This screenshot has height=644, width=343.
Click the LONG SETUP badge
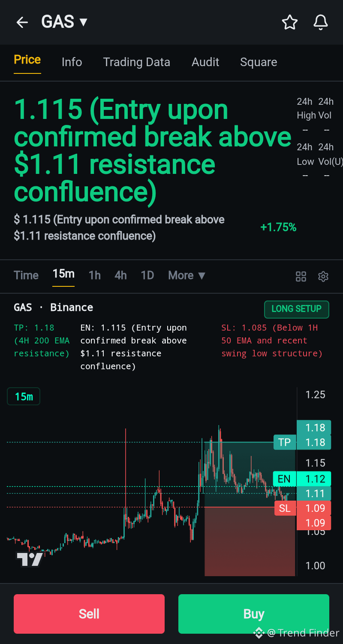coord(297,309)
